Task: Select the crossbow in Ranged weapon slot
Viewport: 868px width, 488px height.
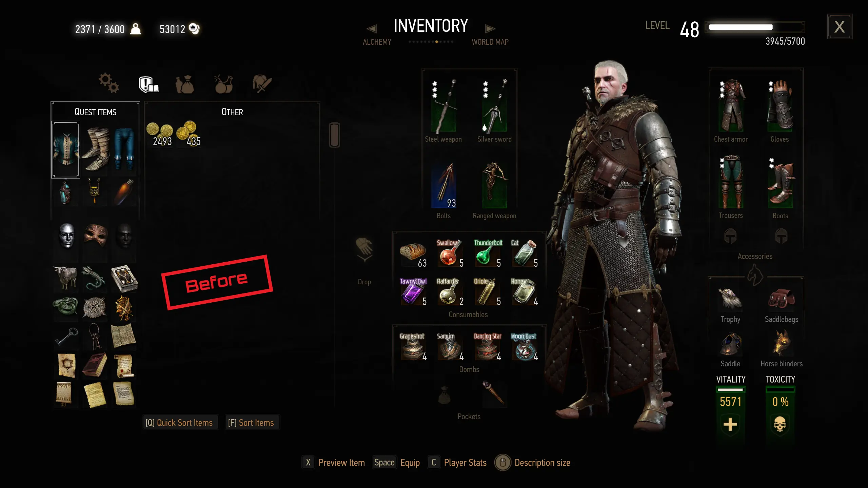Action: pos(494,185)
